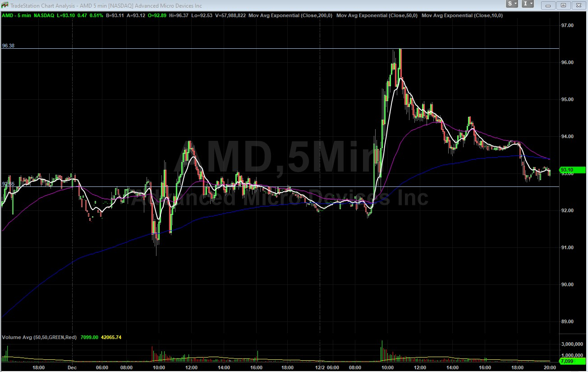Image resolution: width=588 pixels, height=372 pixels.
Task: Select the 92.65 horizontal line label
Action: [x=8, y=184]
